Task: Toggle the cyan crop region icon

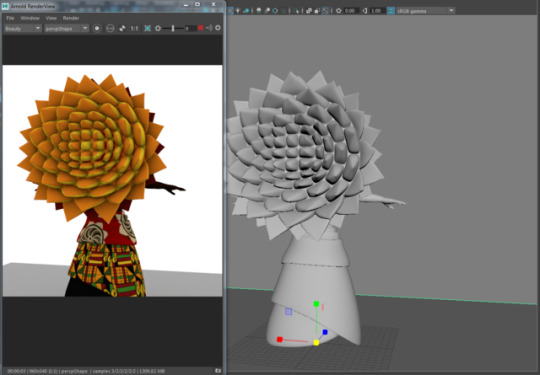Action: pos(147,28)
